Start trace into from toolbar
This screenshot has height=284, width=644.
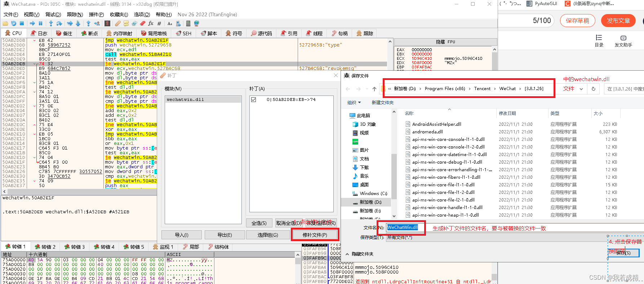pyautogui.click(x=70, y=23)
